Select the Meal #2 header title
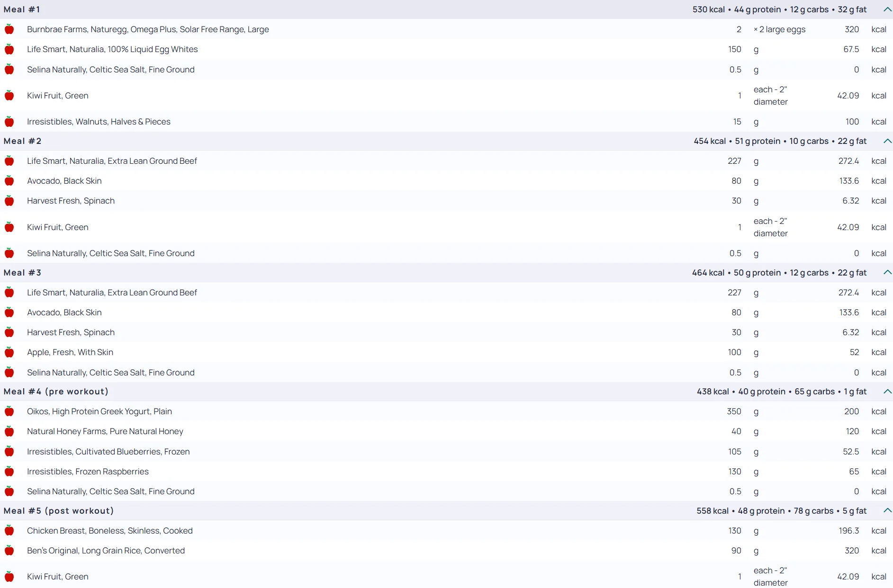The height and width of the screenshot is (588, 893). click(22, 141)
